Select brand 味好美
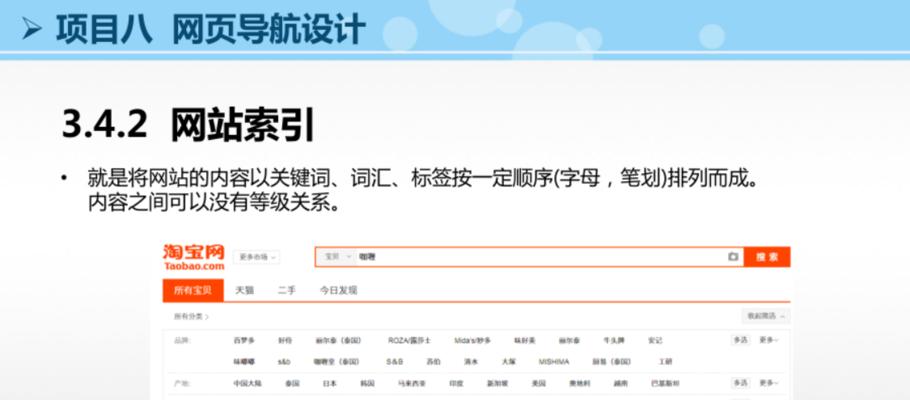Image resolution: width=910 pixels, height=400 pixels. click(x=525, y=341)
